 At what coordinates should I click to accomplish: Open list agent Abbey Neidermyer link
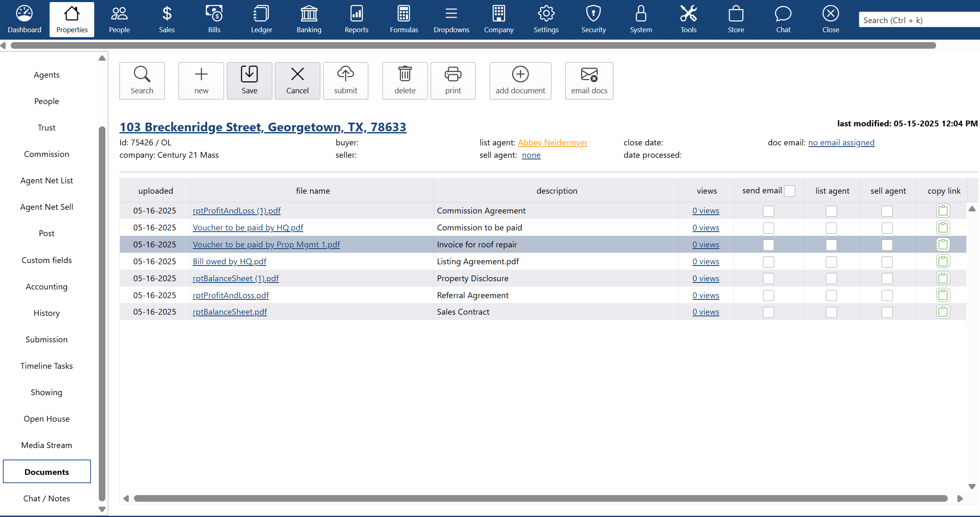point(553,142)
